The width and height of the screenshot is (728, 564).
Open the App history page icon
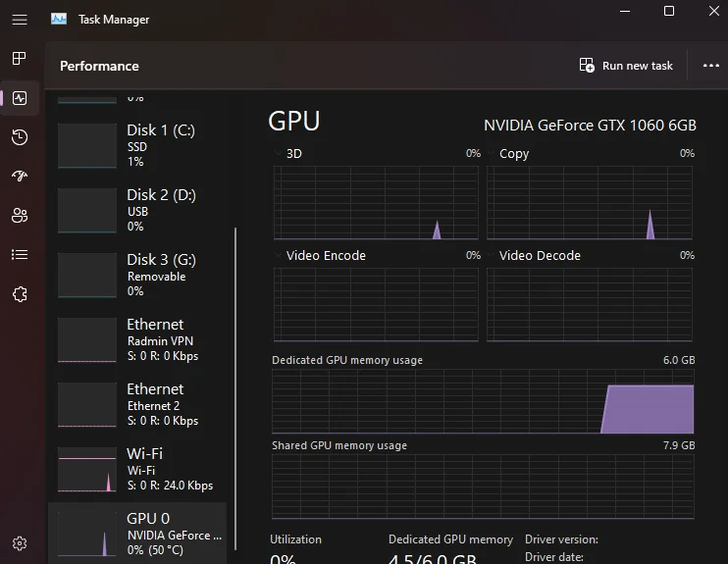20,137
